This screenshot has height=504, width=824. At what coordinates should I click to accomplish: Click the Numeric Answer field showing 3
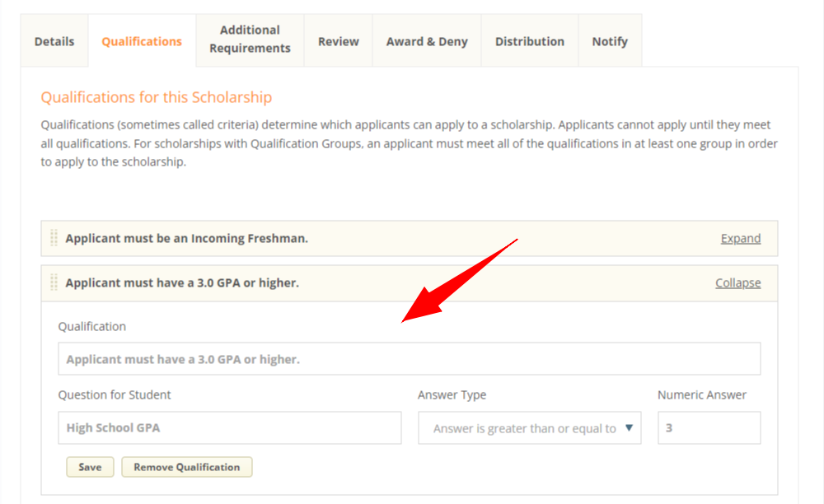709,427
